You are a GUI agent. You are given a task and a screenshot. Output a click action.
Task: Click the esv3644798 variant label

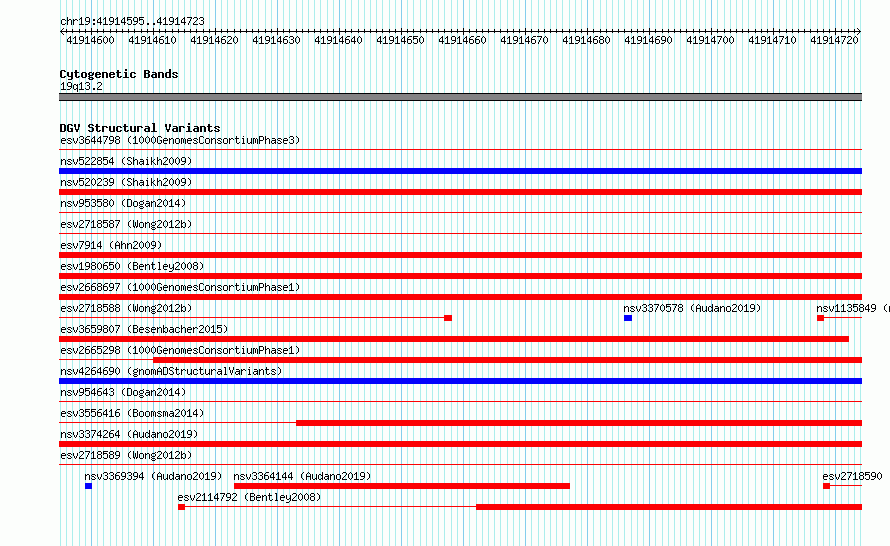tap(180, 140)
